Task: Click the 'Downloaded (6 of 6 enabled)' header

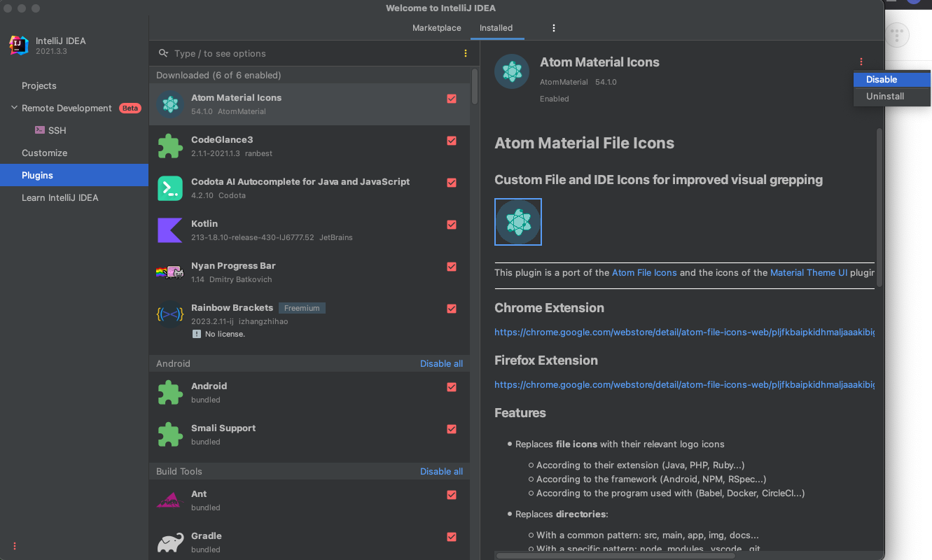Action: (218, 75)
